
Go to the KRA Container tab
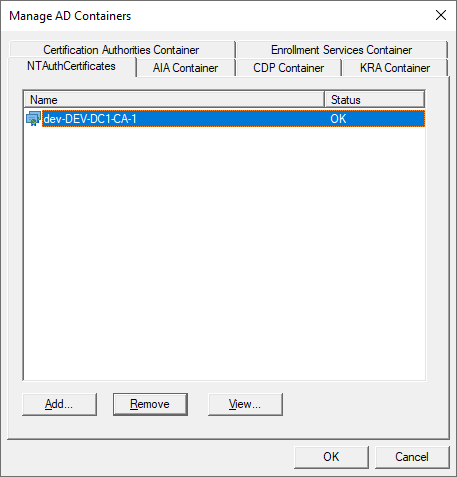(395, 68)
